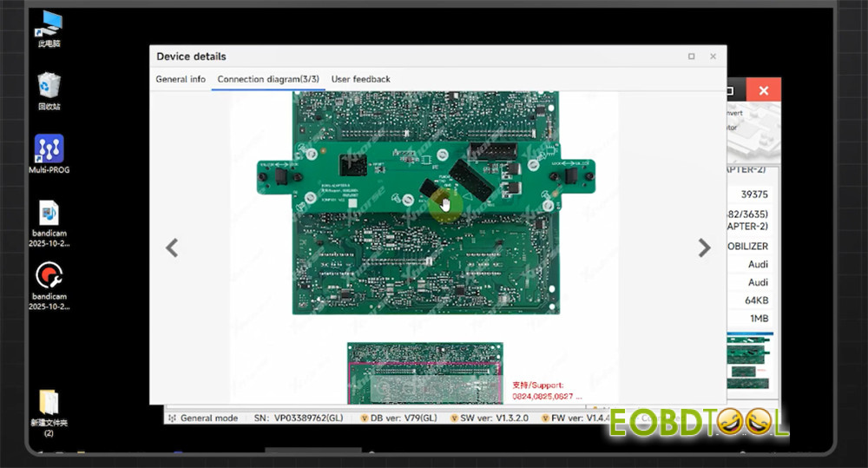Click the lower Support board diagram image
868x468 pixels.
[x=424, y=372]
